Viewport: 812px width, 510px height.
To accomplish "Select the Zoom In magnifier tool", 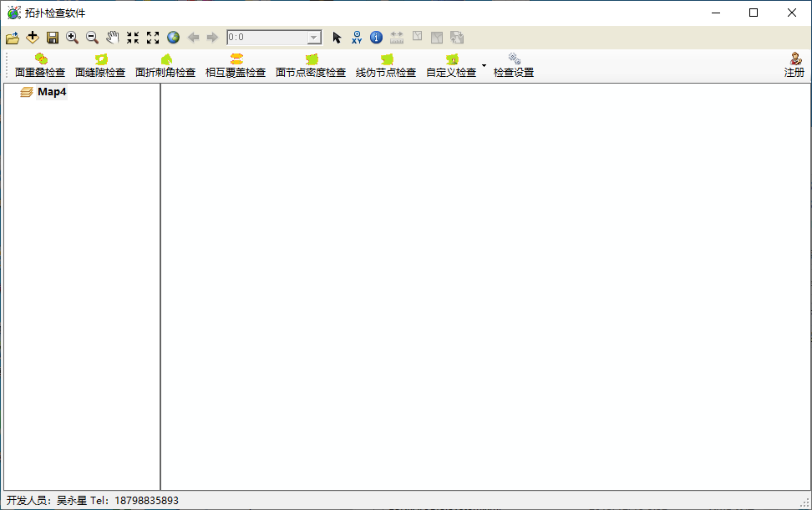I will pos(72,38).
